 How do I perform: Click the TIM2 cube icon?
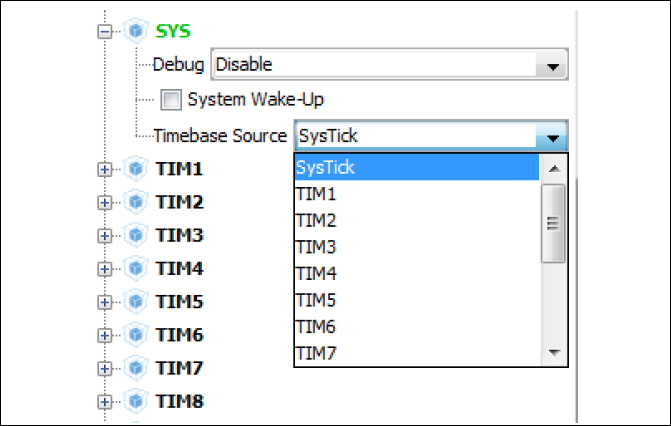point(135,202)
